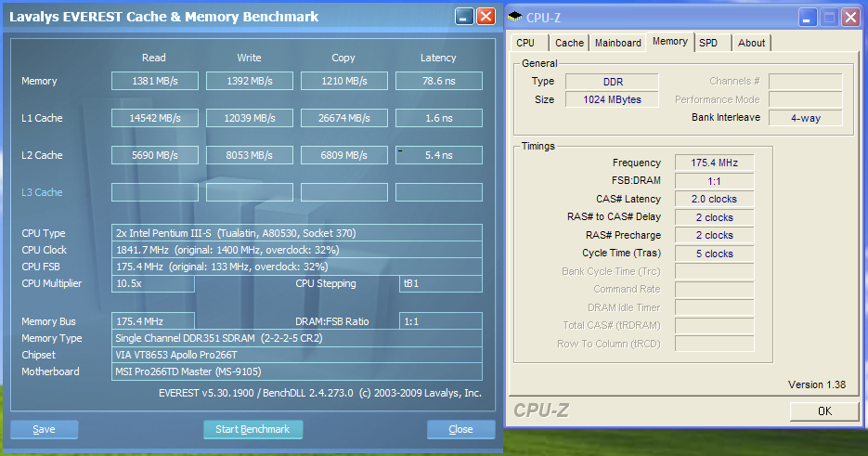
Task: Minimize the CPU-Z window
Action: 808,18
